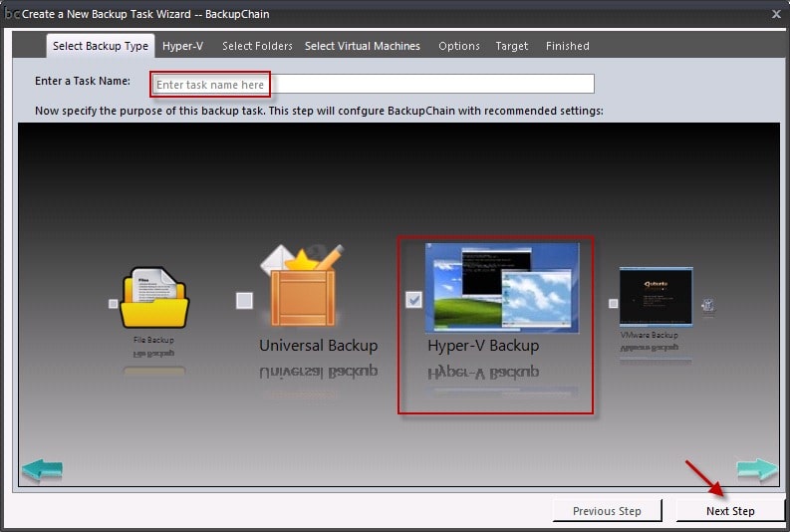Go to Select Virtual Machines tab
Image resolution: width=790 pixels, height=532 pixels.
click(x=363, y=46)
